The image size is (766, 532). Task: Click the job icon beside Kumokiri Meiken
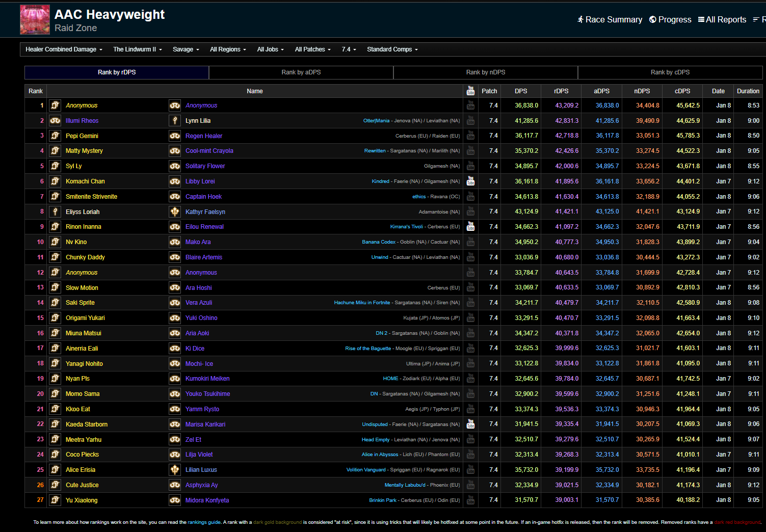(x=175, y=379)
